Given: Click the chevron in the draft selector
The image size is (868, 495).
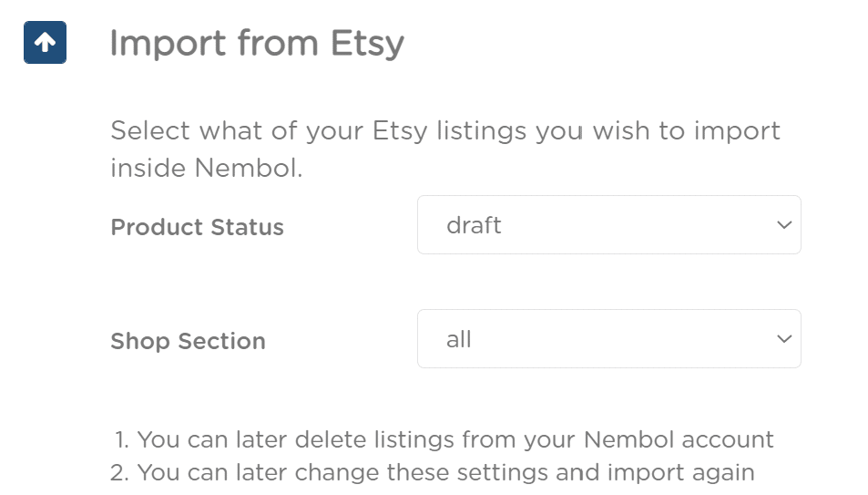Looking at the screenshot, I should pos(784,225).
